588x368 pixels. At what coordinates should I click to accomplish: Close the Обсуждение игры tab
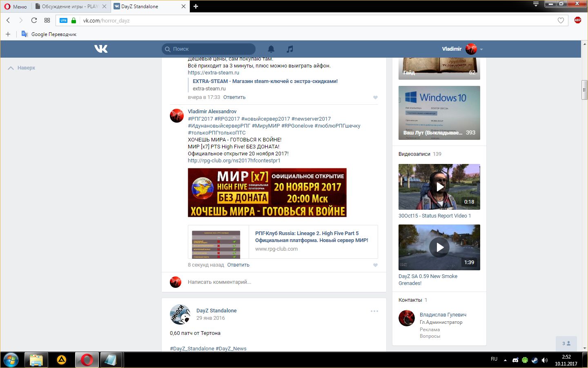click(x=105, y=6)
